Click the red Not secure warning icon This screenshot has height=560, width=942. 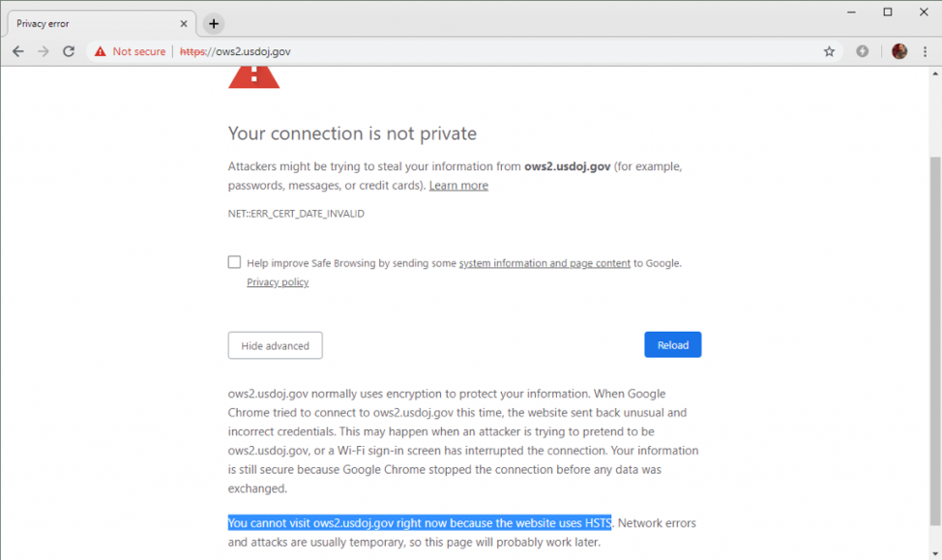click(101, 51)
